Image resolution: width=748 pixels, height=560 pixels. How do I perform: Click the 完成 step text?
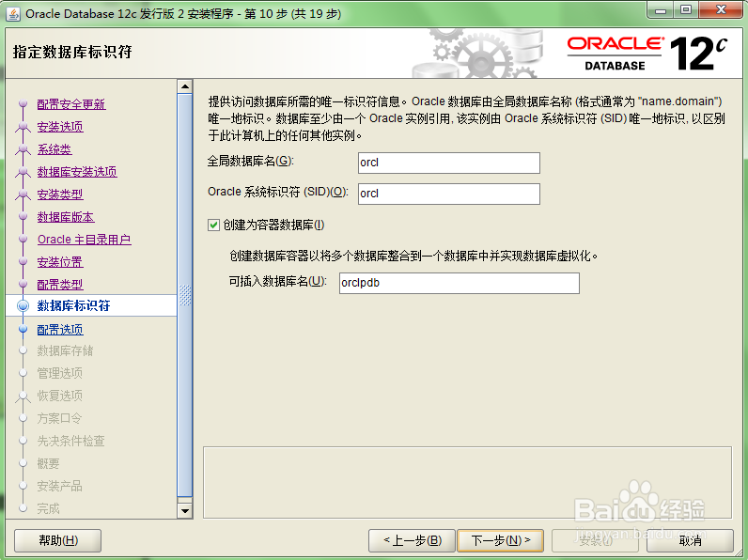point(49,508)
